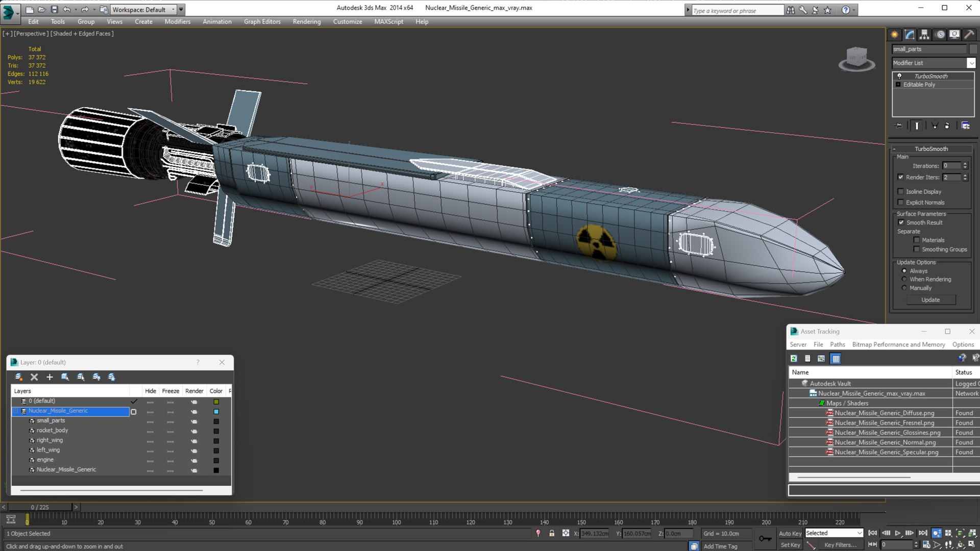Click the Play Animation button

coord(898,533)
